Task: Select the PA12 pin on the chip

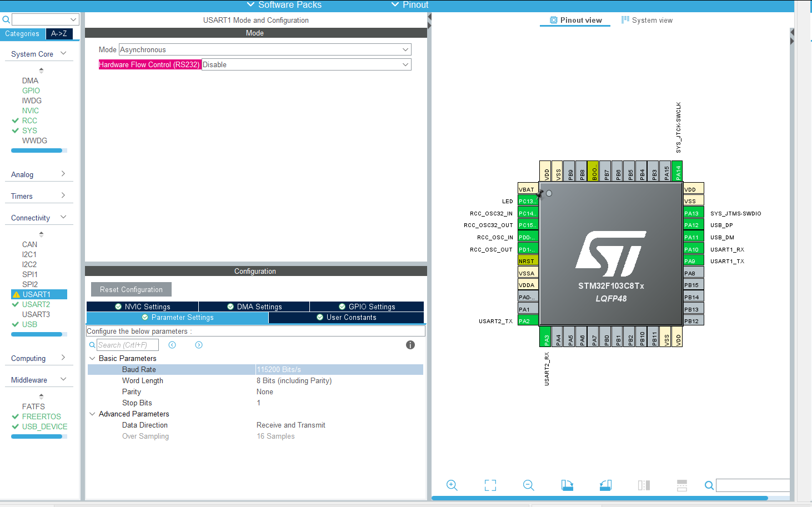Action: pos(694,225)
